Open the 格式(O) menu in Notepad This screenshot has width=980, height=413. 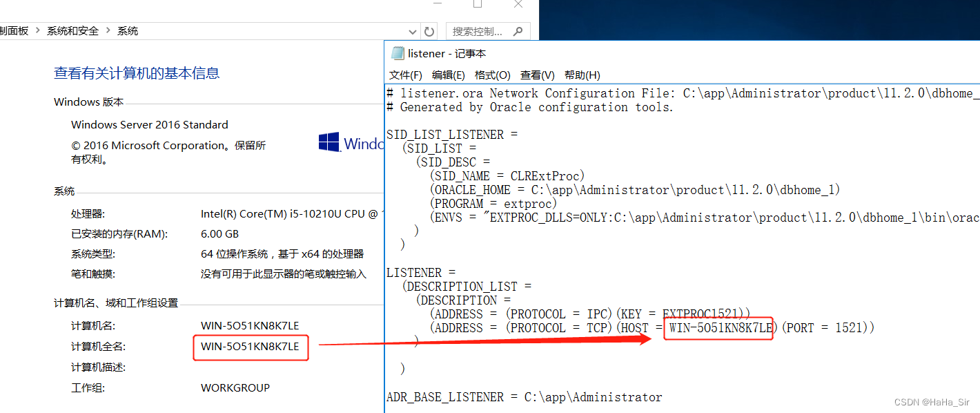(x=493, y=75)
